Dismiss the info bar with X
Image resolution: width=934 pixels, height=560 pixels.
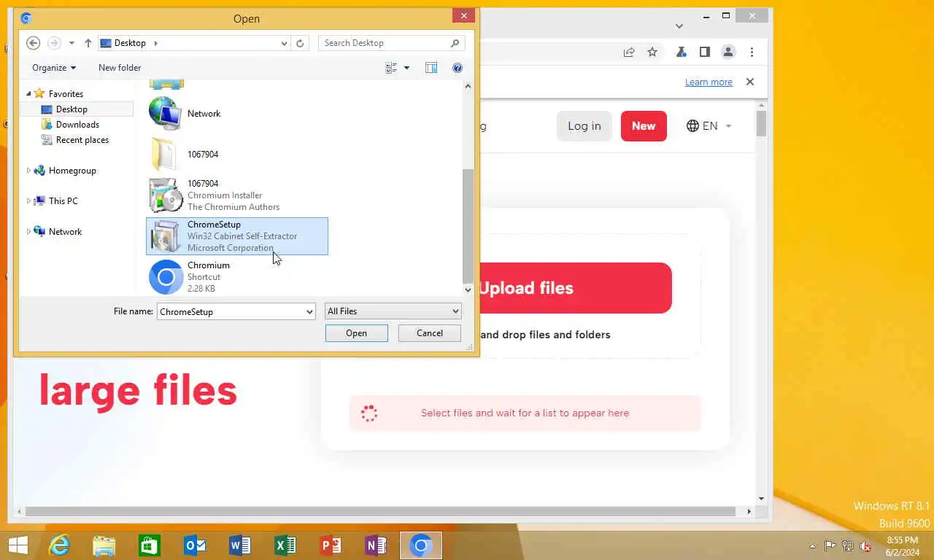(x=749, y=82)
